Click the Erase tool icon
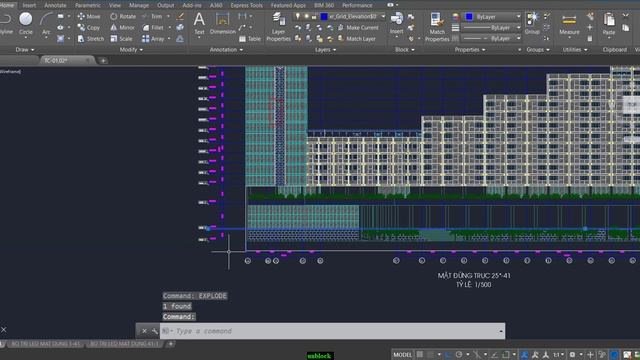The image size is (640, 360). pos(180,16)
